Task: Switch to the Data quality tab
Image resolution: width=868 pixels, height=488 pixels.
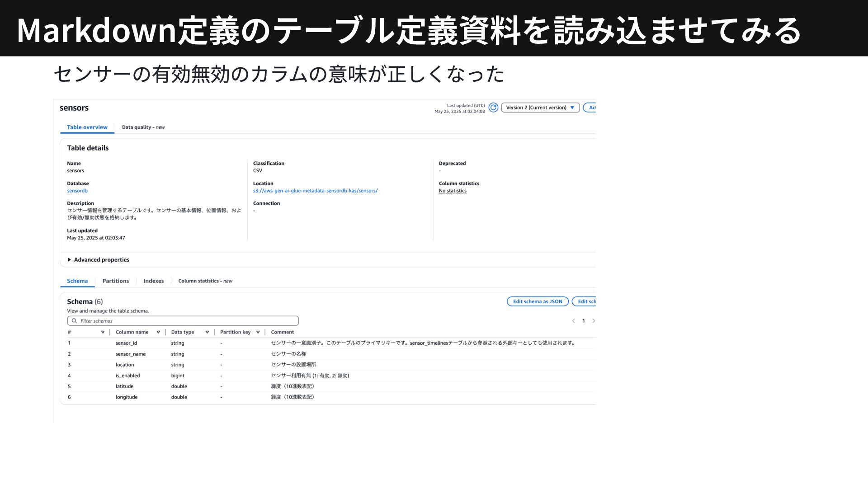Action: tap(143, 127)
